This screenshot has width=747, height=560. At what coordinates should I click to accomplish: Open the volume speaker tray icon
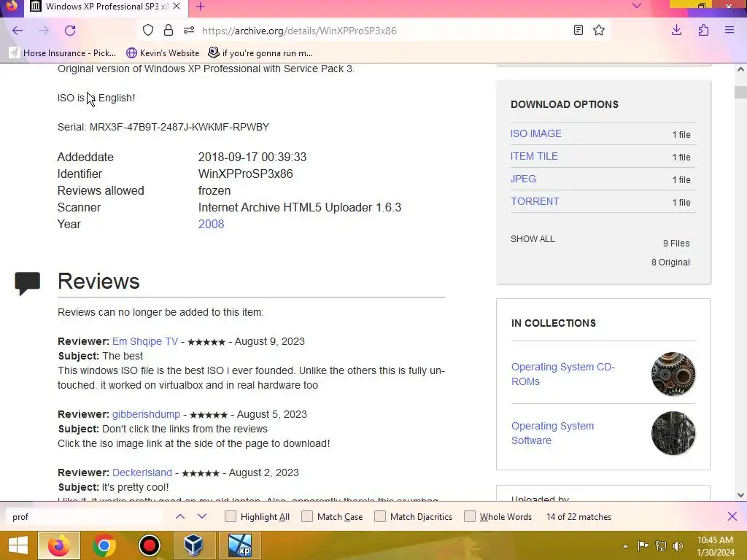(678, 546)
